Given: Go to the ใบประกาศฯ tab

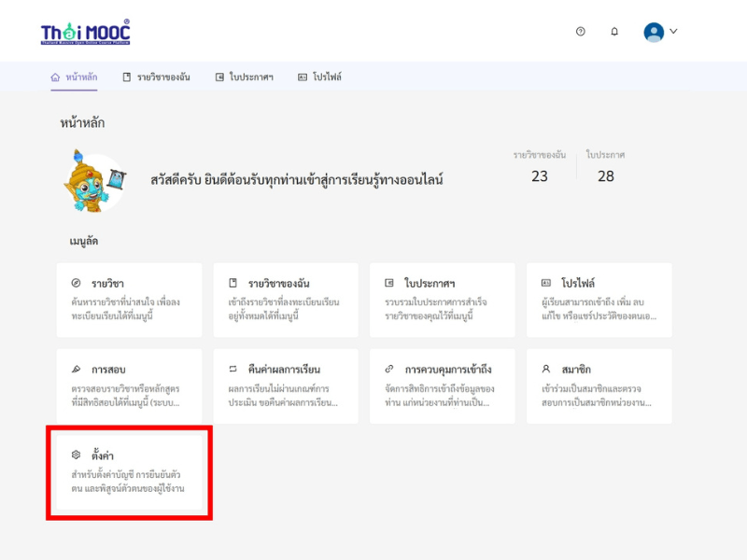Looking at the screenshot, I should [x=245, y=77].
